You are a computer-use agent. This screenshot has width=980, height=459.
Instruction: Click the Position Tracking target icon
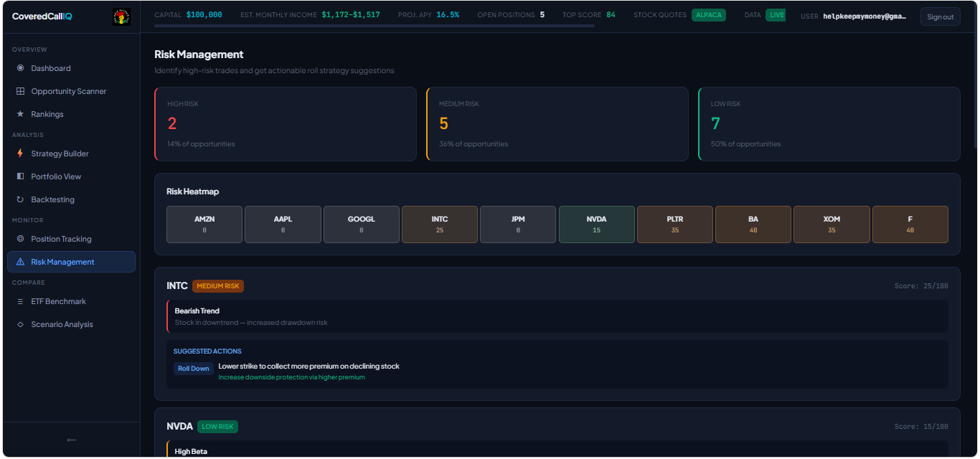click(x=20, y=239)
